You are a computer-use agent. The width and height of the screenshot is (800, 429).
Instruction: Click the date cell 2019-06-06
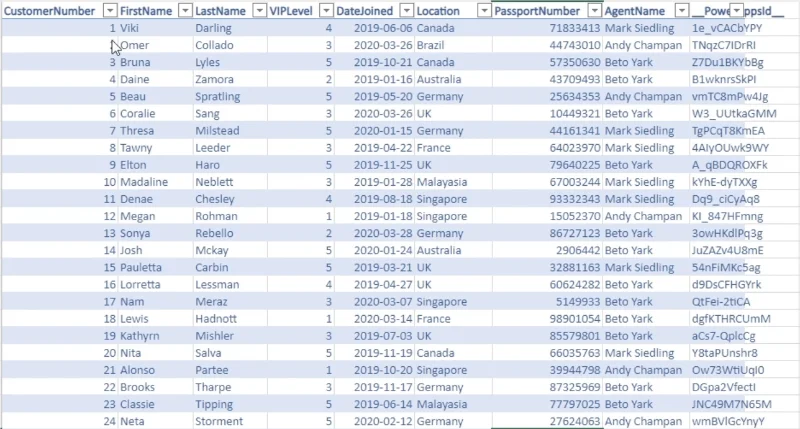pos(374,28)
